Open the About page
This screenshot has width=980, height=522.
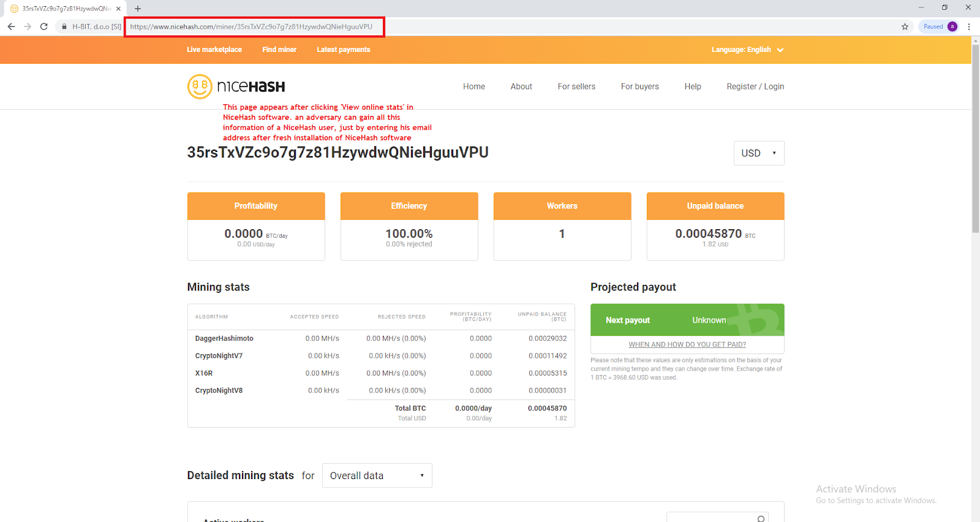(x=521, y=86)
